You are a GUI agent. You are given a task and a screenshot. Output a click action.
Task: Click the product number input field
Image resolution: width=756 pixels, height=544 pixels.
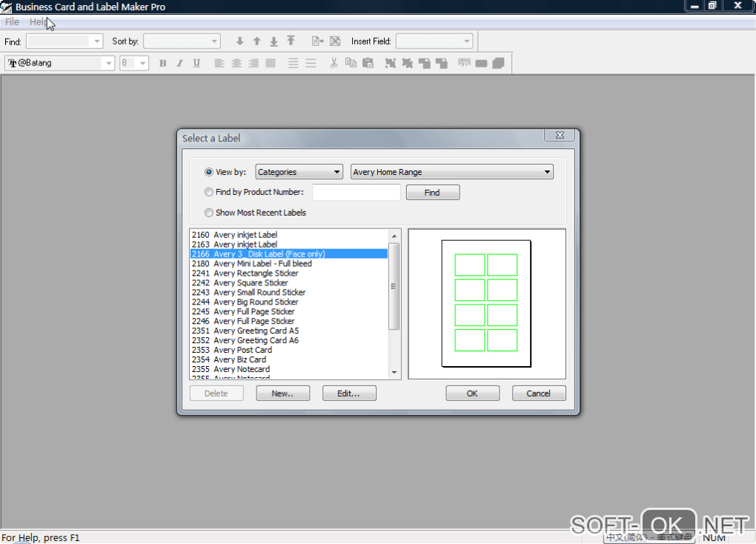coord(357,193)
